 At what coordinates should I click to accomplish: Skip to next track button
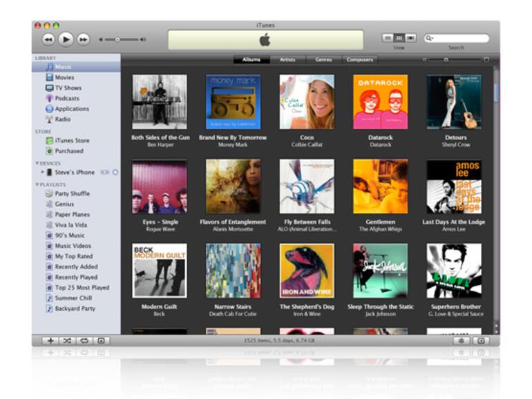coord(83,39)
